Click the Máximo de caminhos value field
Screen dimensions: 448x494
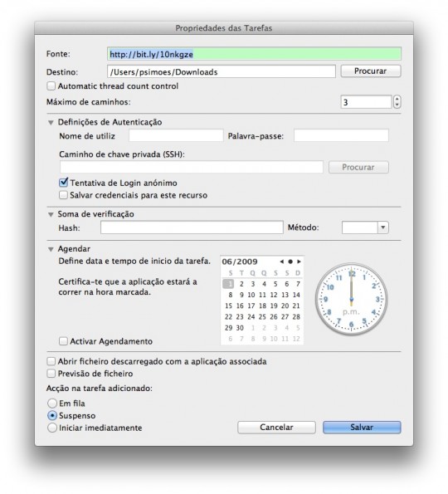coord(366,102)
